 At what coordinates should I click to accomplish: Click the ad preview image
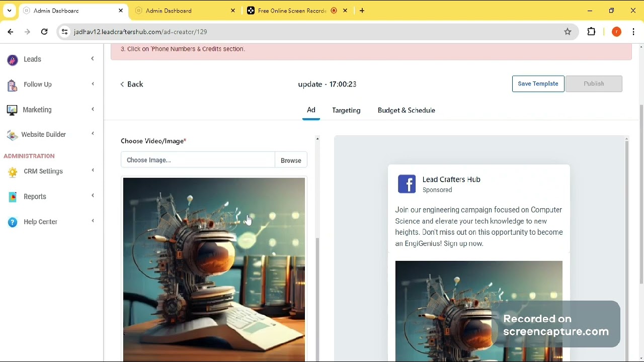[x=479, y=311]
